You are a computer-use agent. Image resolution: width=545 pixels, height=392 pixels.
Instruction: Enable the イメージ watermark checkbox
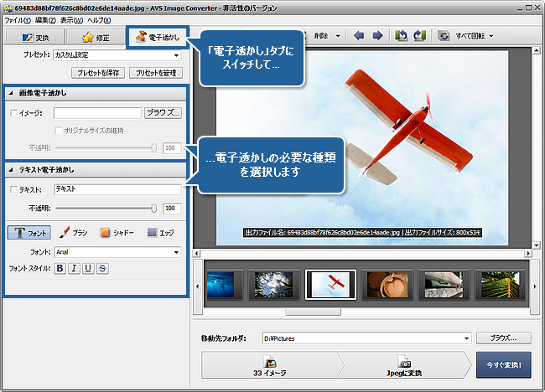(13, 112)
